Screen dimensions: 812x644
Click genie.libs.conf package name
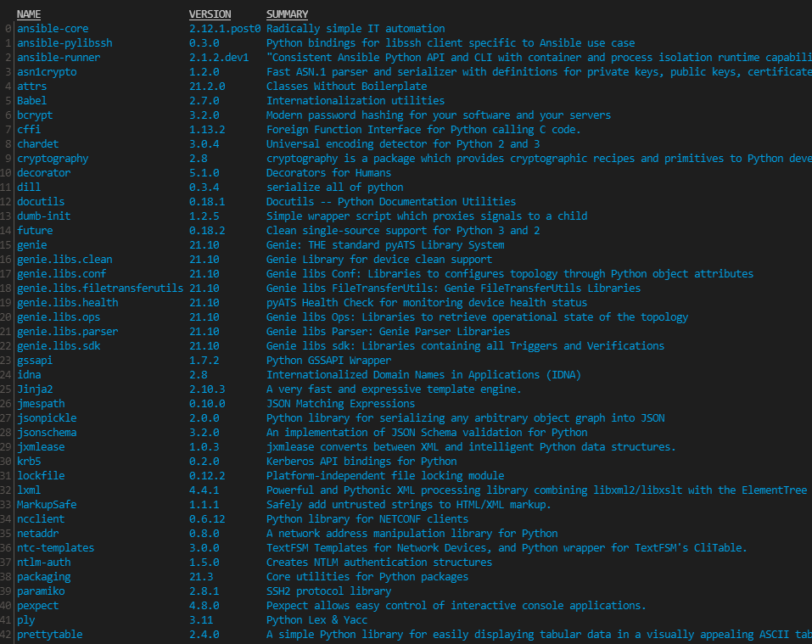point(61,274)
